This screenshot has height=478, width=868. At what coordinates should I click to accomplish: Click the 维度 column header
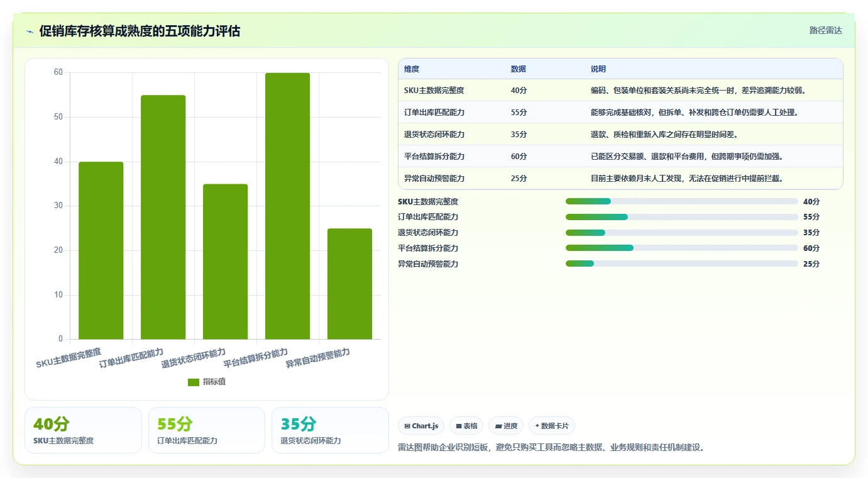point(412,69)
